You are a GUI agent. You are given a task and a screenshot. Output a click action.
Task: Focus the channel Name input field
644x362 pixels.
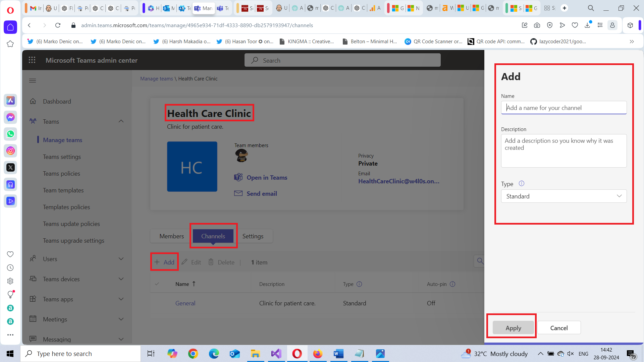tap(563, 108)
